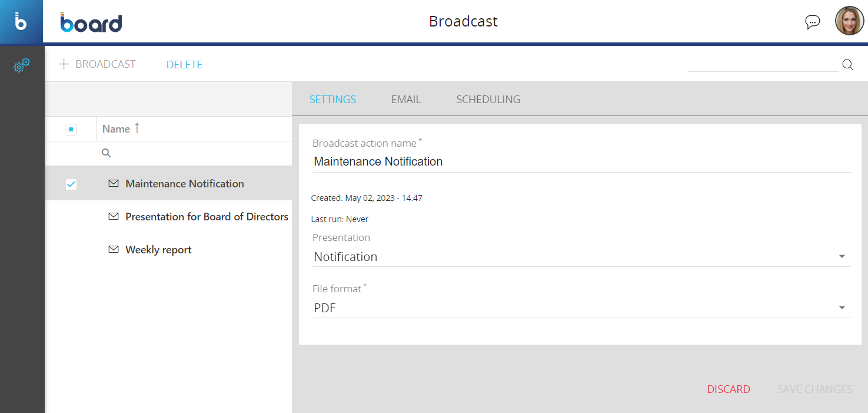
Task: Click envelope icon for Presentation for Board of Directors
Action: [114, 217]
